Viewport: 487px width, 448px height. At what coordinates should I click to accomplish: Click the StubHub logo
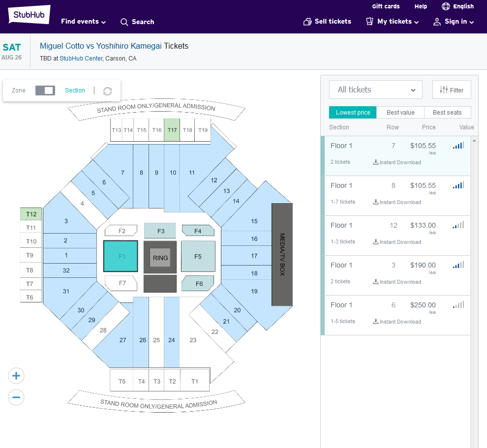pos(30,15)
